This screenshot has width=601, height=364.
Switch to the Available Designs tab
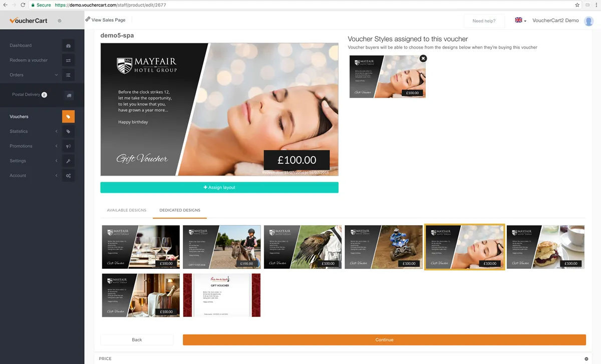point(127,210)
